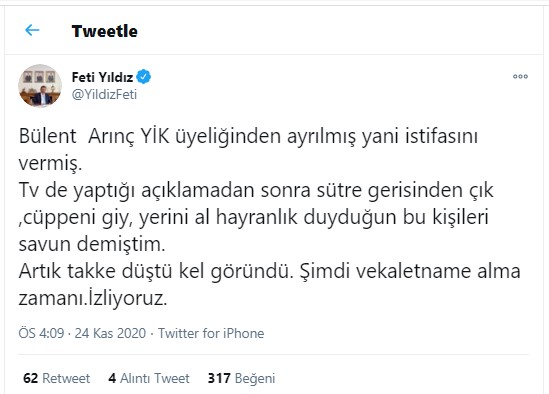The width and height of the screenshot is (549, 394).
Task: Open the Feti Yıldız display name
Action: click(102, 77)
